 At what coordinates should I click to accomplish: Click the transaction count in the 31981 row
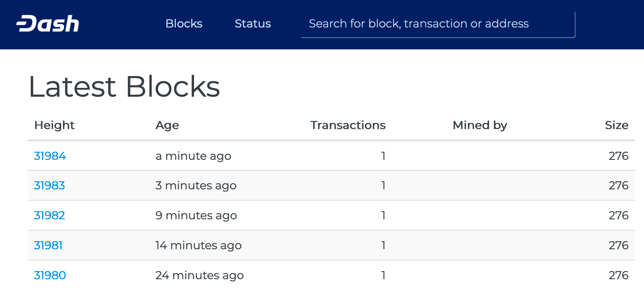pyautogui.click(x=383, y=245)
